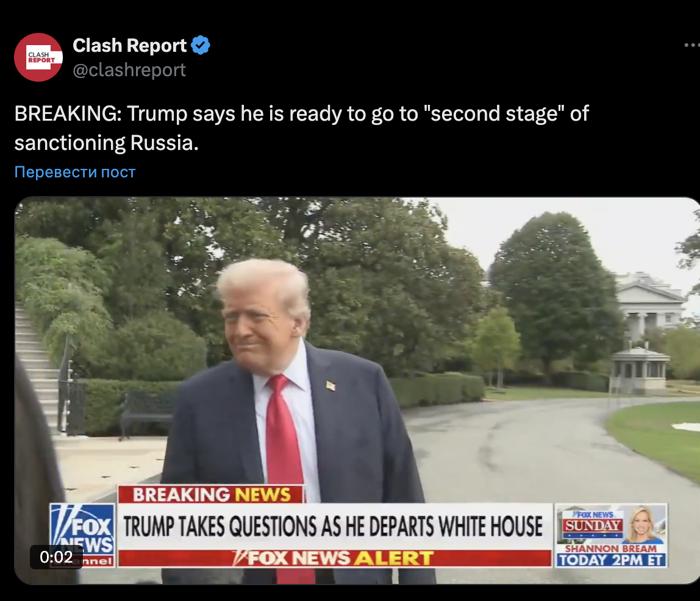
Task: Click the Clash Report display name
Action: 129,45
